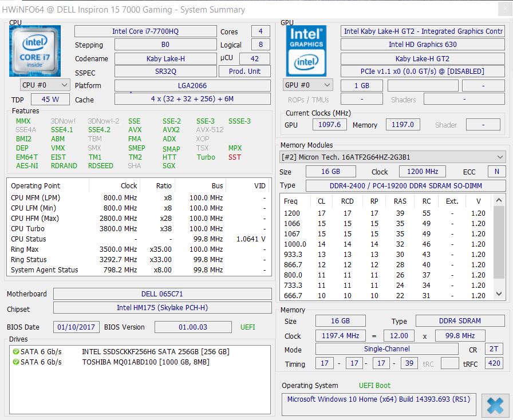Click the up arrow of the memory timings scrollbar
This screenshot has height=420, width=513.
(499, 200)
